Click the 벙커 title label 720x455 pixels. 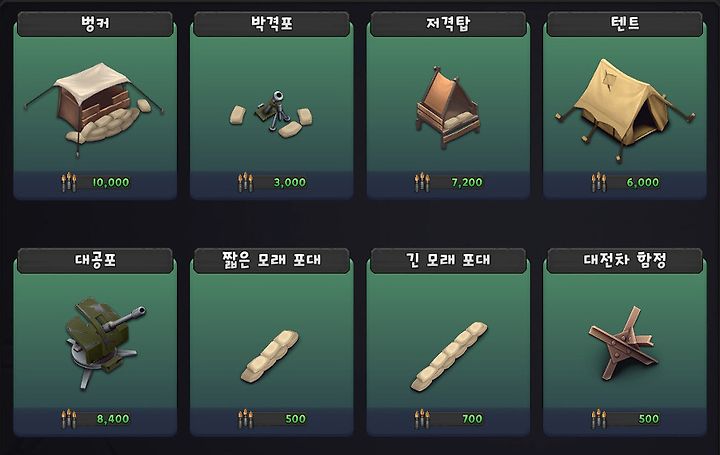[x=95, y=24]
